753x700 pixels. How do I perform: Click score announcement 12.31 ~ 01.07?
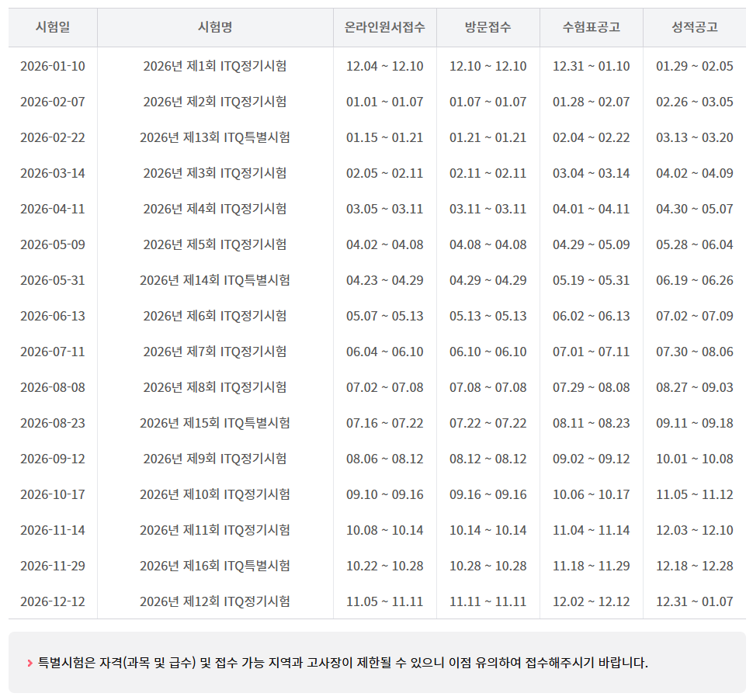tap(695, 601)
